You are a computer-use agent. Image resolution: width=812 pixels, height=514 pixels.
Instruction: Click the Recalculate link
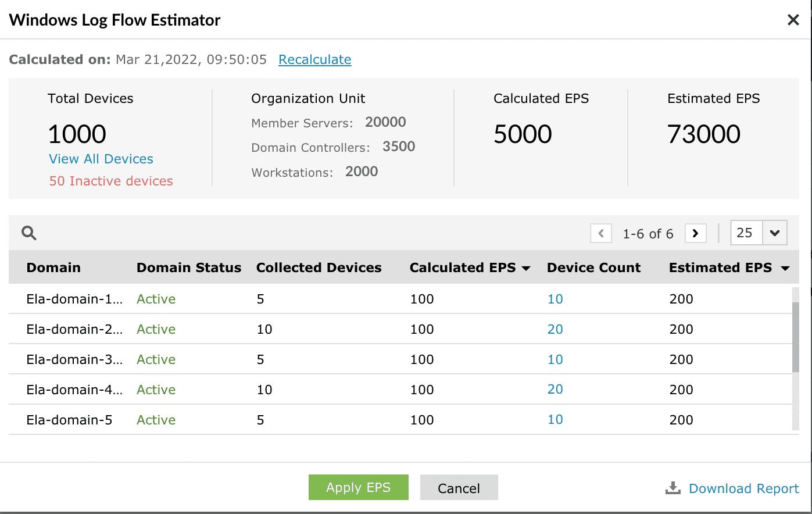pyautogui.click(x=314, y=59)
